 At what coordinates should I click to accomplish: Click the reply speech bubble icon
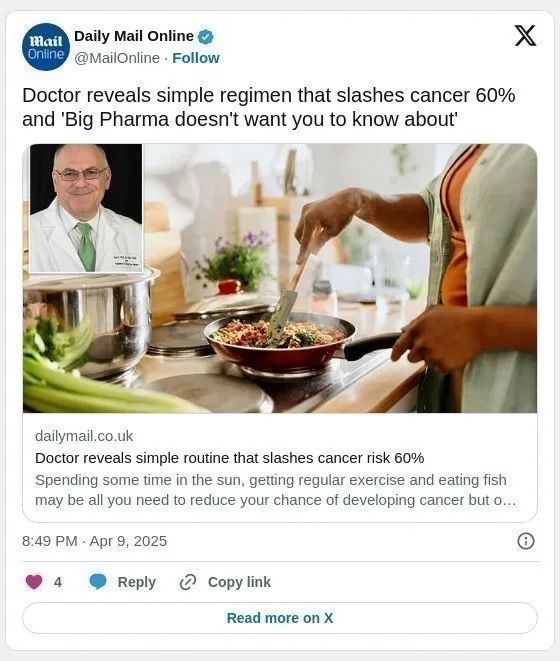tap(98, 582)
